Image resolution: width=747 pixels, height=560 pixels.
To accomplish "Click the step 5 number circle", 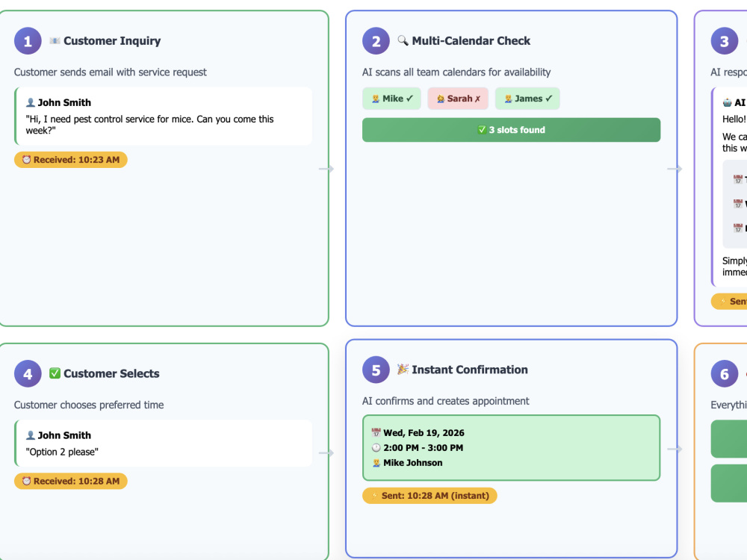I will tap(376, 370).
